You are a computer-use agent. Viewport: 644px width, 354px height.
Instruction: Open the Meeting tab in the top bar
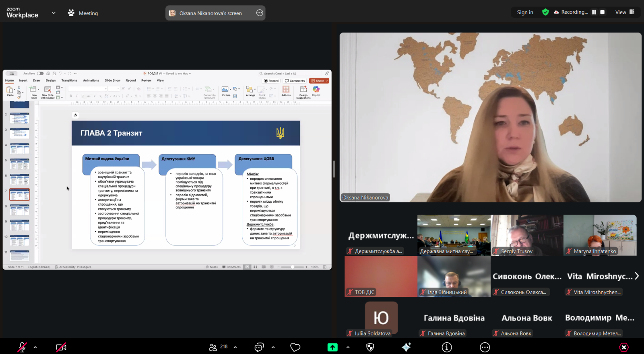point(83,13)
